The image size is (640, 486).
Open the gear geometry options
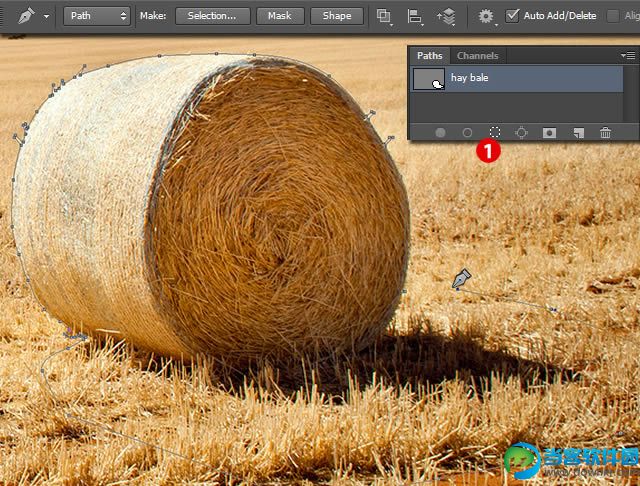[486, 16]
